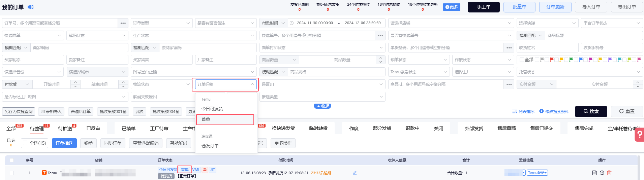The width and height of the screenshot is (644, 180).
Task: Click the black 搜索 button
Action: [591, 111]
